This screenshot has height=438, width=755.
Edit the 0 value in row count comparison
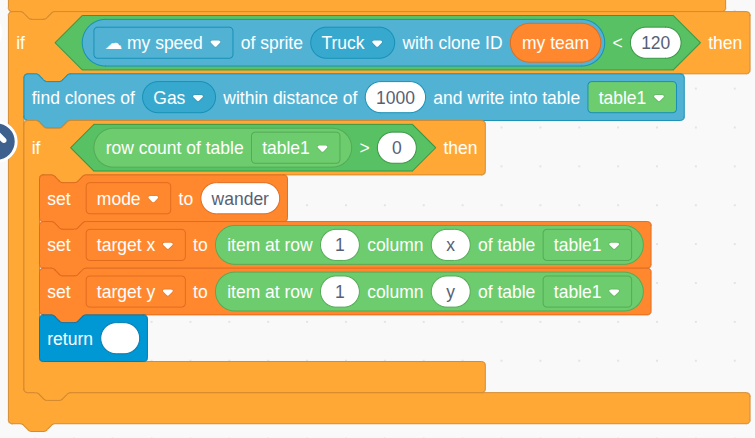tap(396, 148)
